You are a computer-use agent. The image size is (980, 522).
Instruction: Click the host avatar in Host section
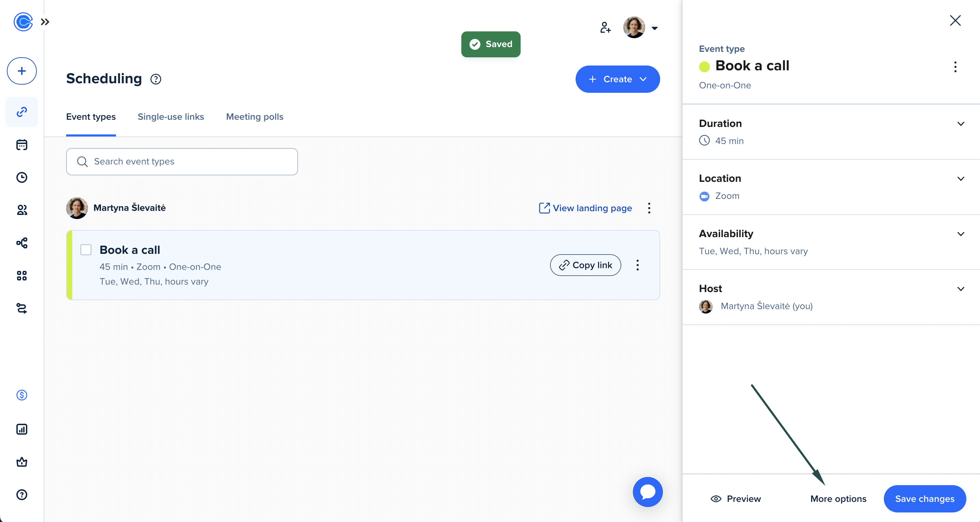point(706,306)
